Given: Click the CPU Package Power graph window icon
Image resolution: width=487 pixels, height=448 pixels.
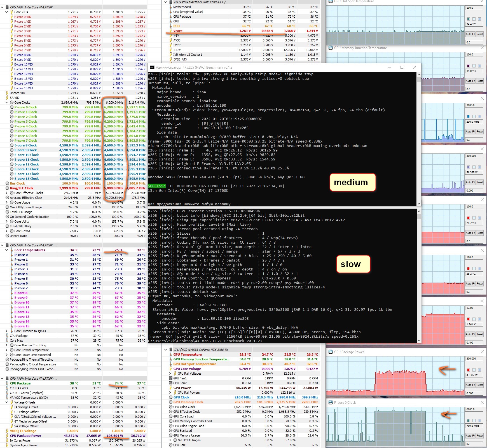Looking at the screenshot, I should click(x=330, y=352).
